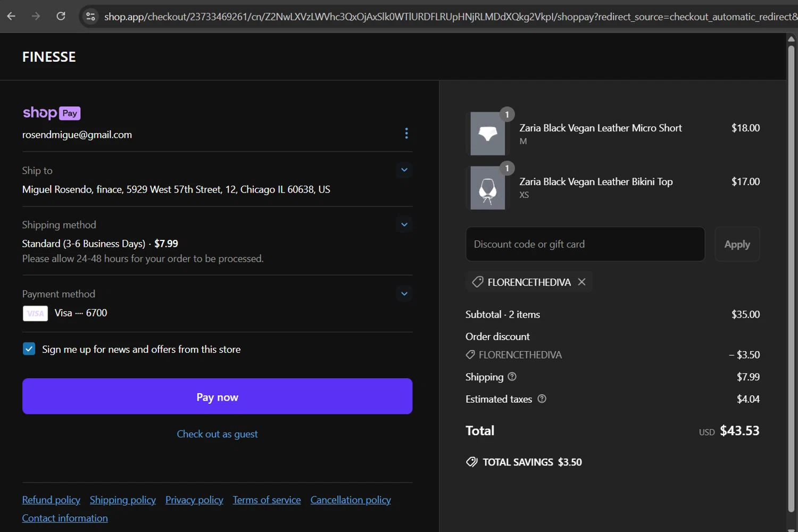Click the Shop Pay logo

[x=52, y=113]
